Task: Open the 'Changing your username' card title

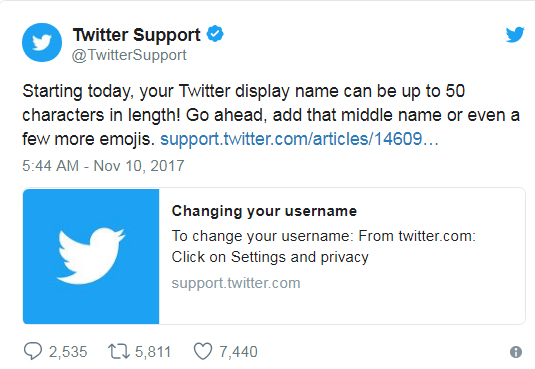Action: coord(264,211)
